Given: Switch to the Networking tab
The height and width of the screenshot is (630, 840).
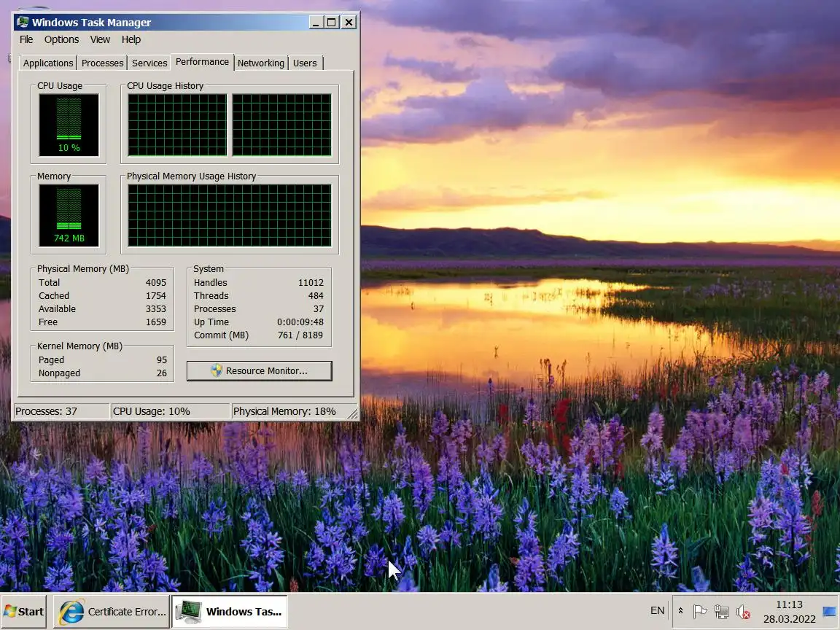Looking at the screenshot, I should (x=261, y=63).
